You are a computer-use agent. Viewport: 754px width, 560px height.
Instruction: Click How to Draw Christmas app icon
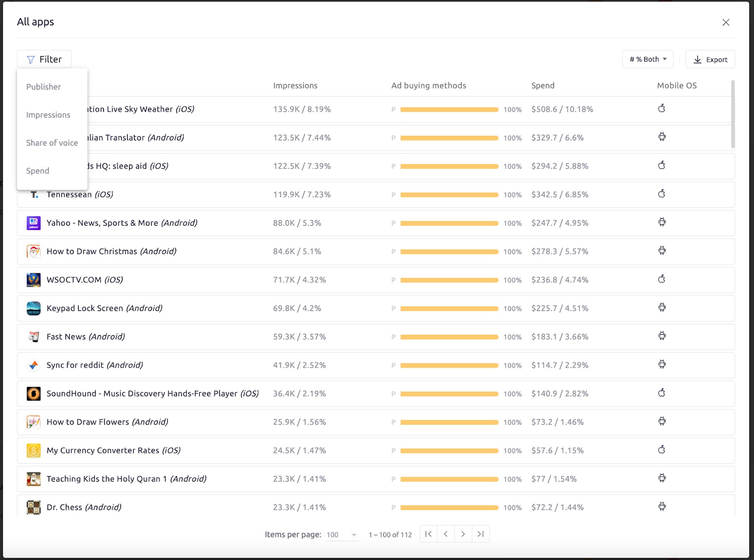pyautogui.click(x=33, y=252)
